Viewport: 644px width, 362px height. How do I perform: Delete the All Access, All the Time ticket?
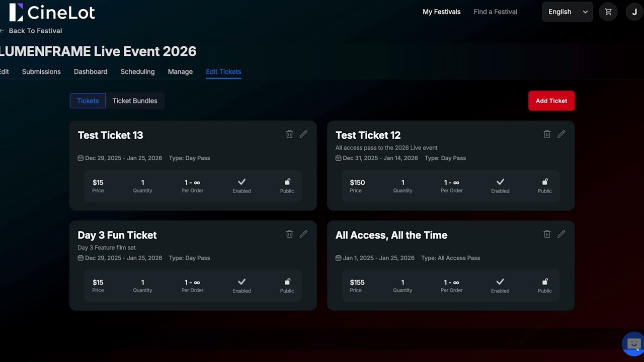547,234
